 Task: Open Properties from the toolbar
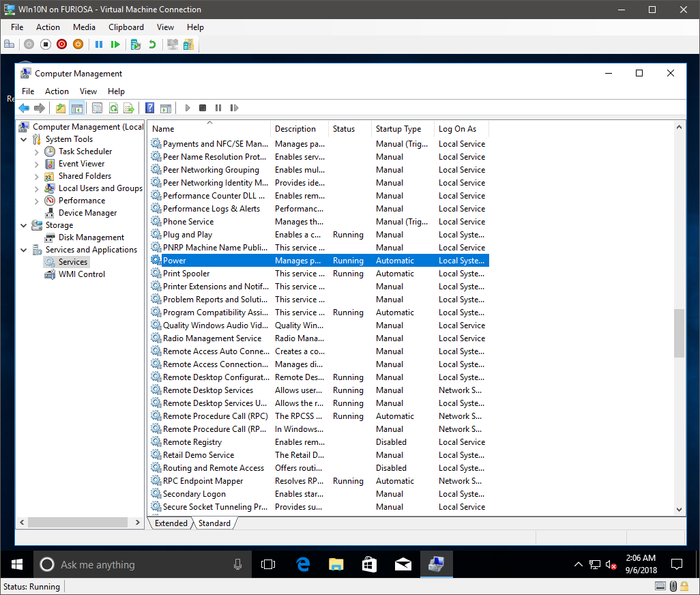pos(97,108)
